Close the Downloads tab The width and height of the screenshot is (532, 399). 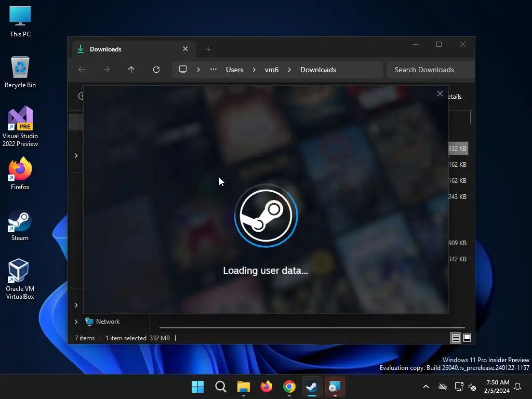[x=185, y=49]
